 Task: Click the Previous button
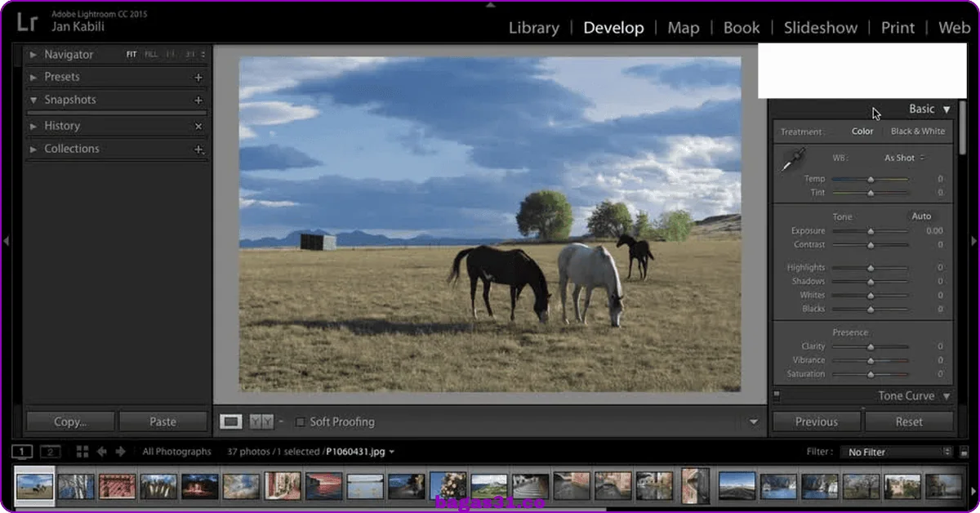(817, 422)
